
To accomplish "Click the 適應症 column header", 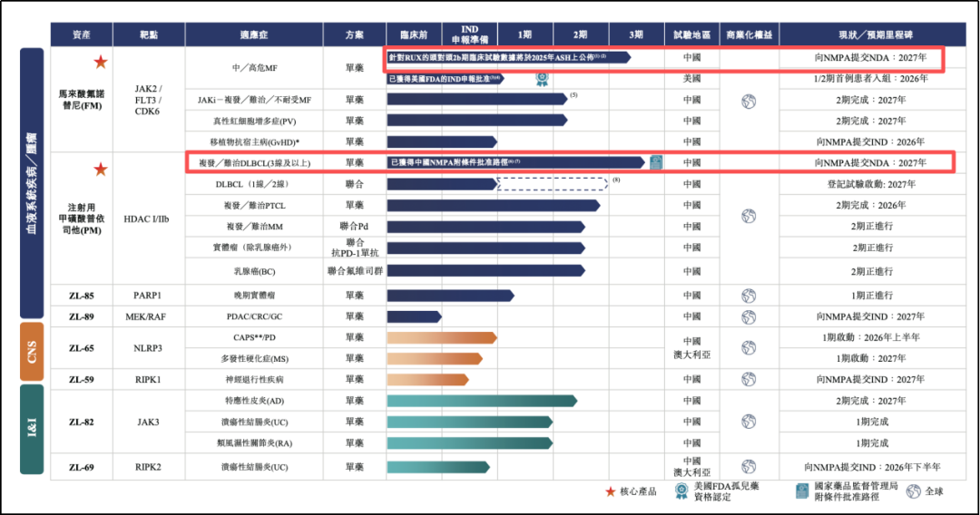I will [x=253, y=34].
